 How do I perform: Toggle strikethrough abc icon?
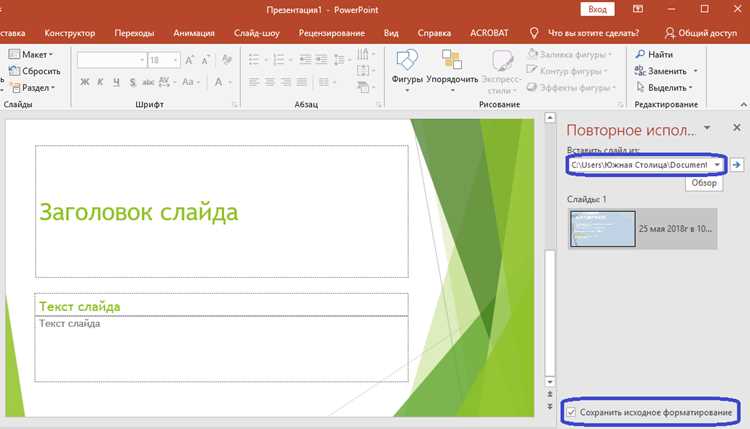pos(148,82)
